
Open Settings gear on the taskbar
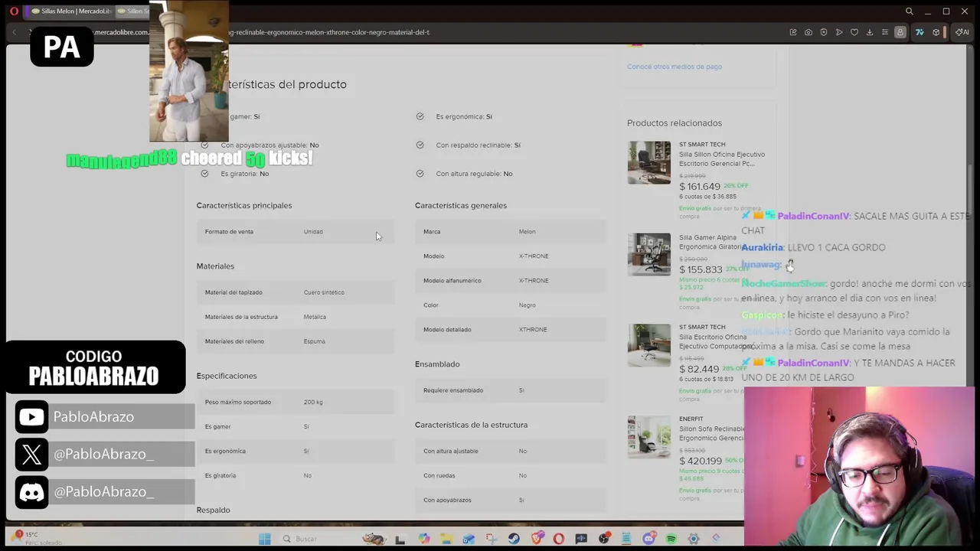tap(694, 539)
